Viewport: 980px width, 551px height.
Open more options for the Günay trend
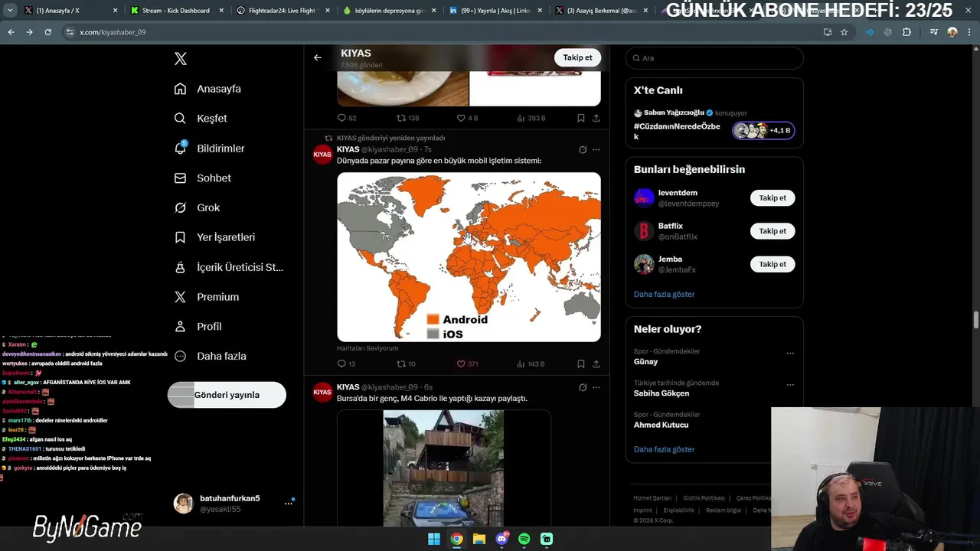click(x=790, y=354)
